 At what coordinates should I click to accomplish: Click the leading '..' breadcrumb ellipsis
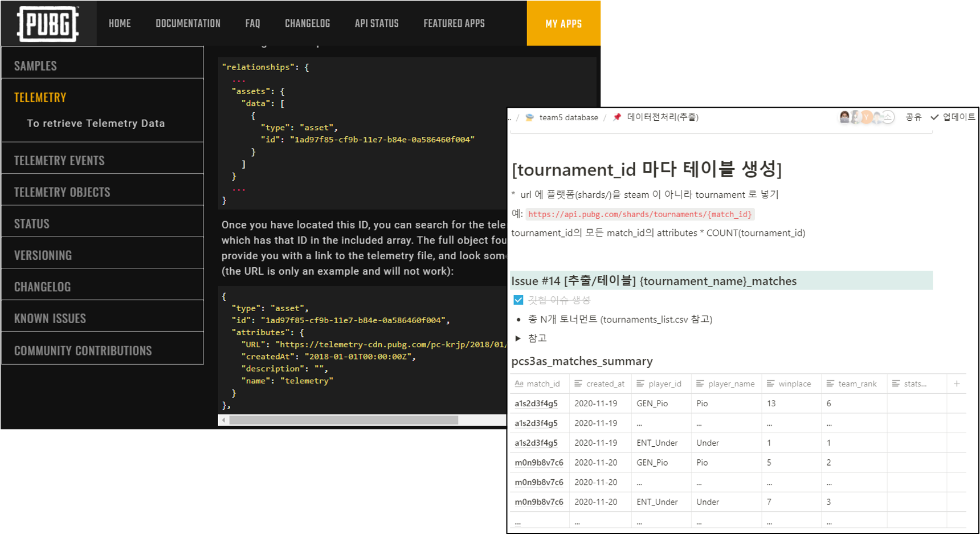pos(510,118)
